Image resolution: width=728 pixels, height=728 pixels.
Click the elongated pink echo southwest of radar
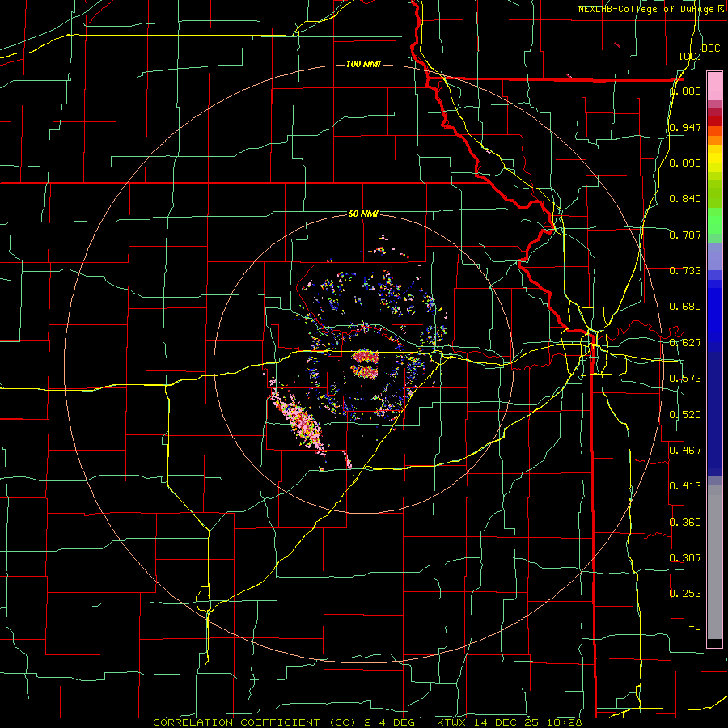click(x=299, y=421)
